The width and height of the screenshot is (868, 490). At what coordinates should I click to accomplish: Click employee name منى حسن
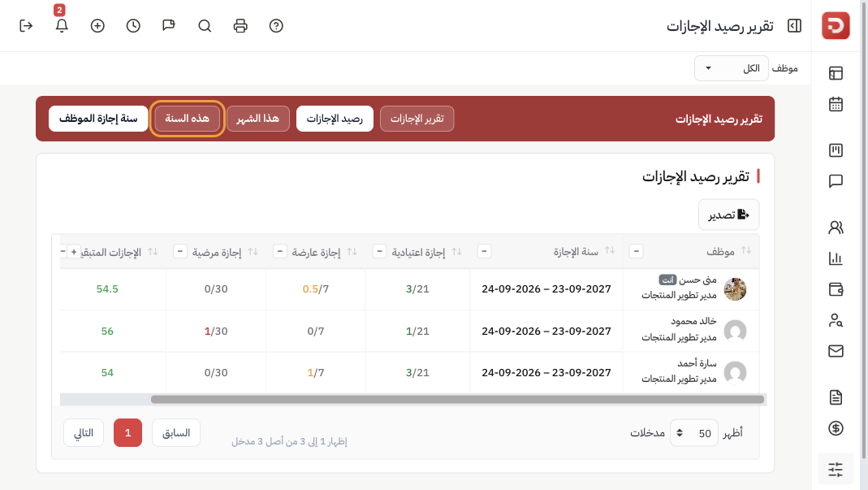698,280
